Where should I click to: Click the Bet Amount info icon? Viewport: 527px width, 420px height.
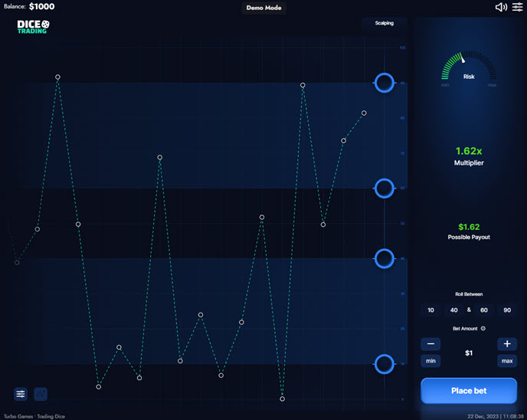click(483, 328)
